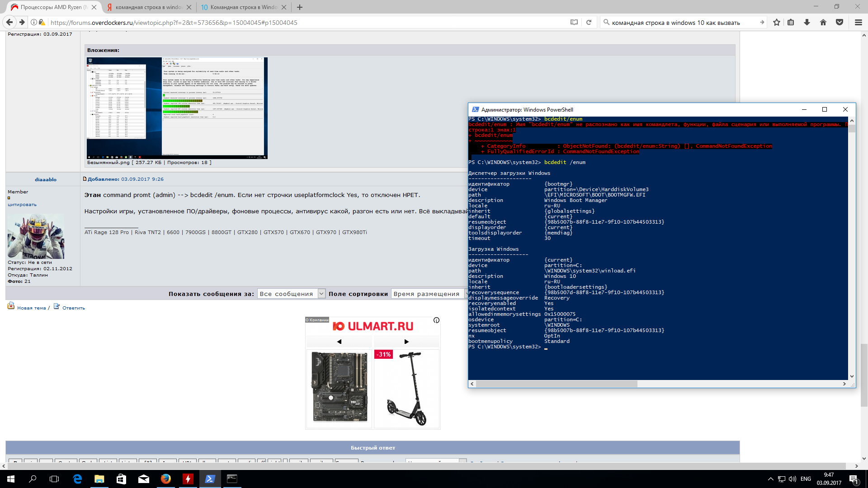Show hidden system tray icons chevron

tap(770, 479)
